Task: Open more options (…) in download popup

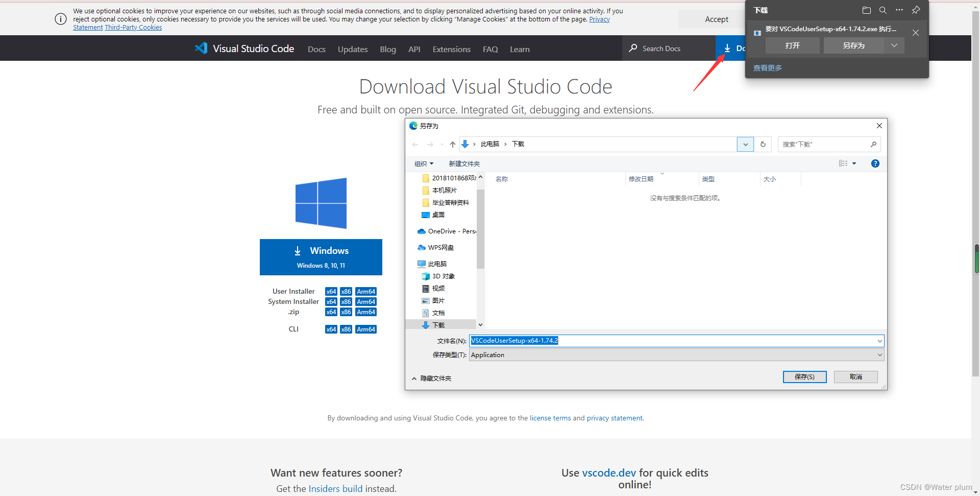Action: [899, 10]
